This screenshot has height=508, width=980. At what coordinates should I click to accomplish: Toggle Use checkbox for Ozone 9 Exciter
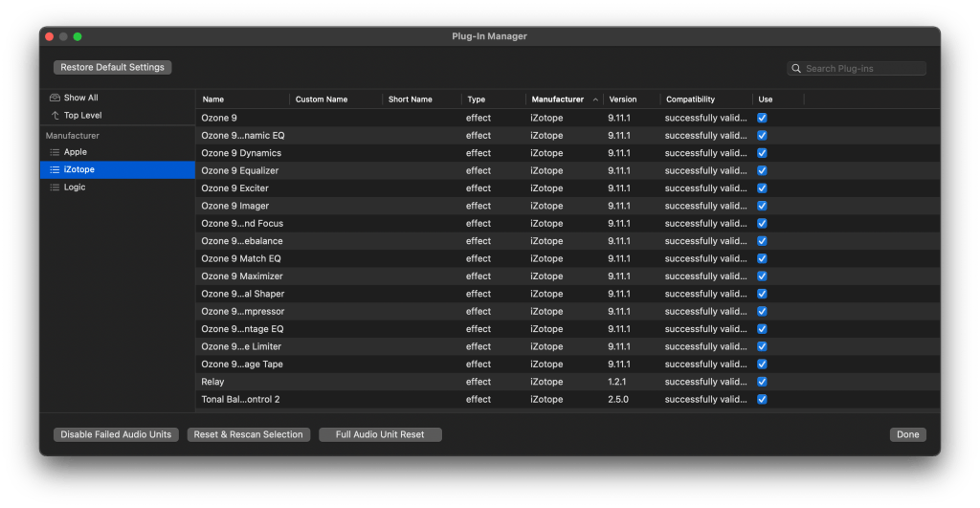pos(762,188)
